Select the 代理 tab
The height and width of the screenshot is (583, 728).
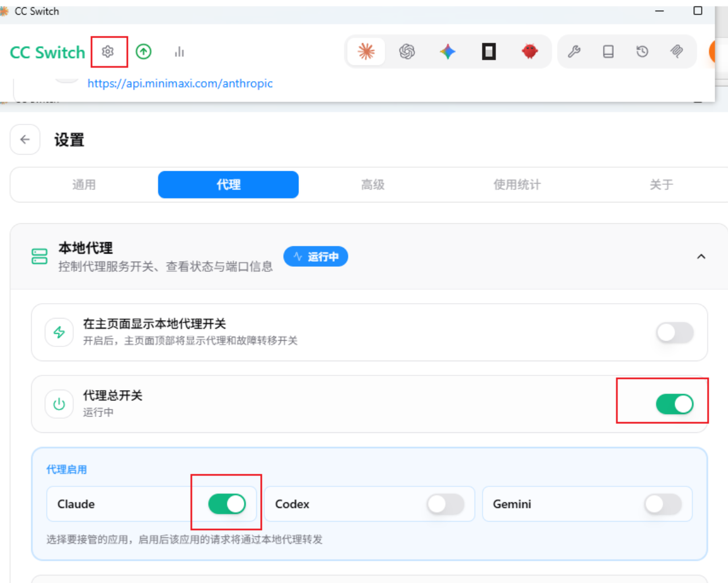pos(228,185)
